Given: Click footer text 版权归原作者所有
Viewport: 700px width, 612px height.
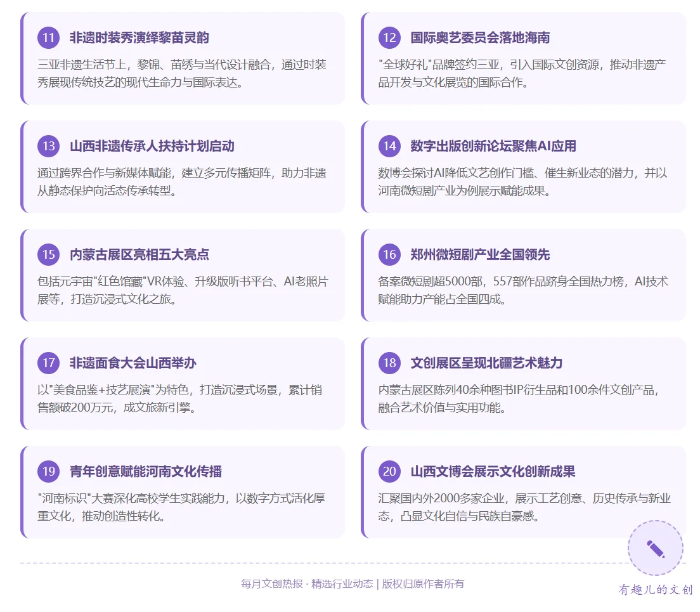Looking at the screenshot, I should (423, 584).
